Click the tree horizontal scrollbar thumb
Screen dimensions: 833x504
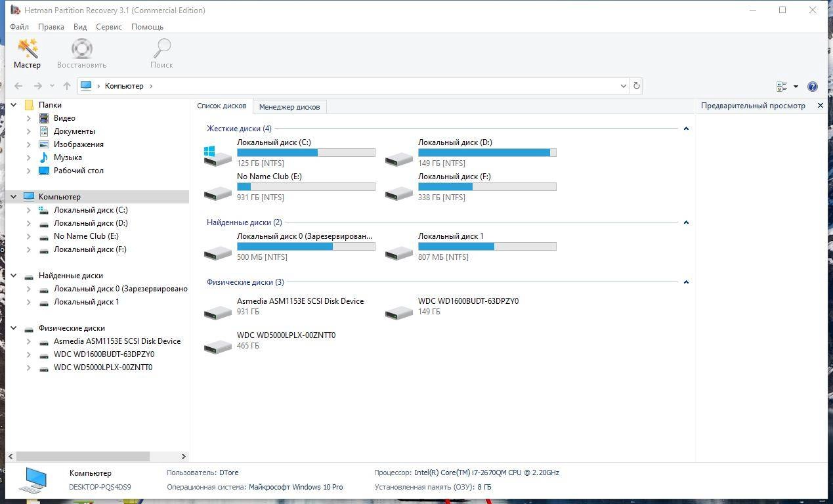(83, 456)
